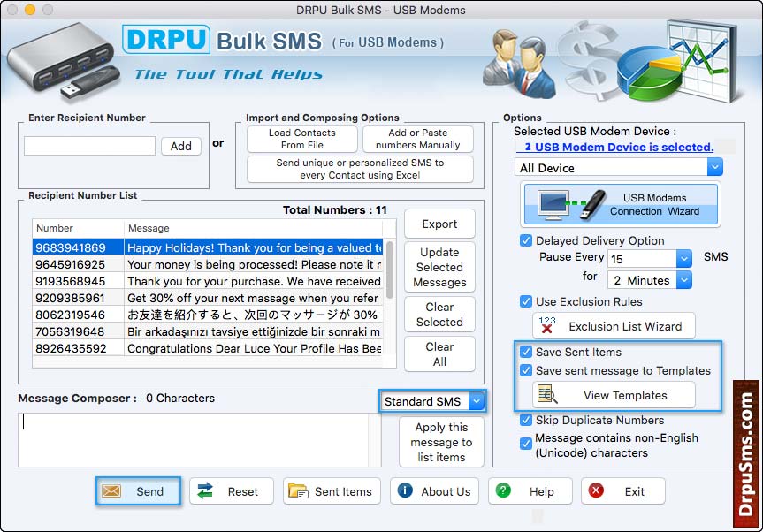Launch Exclusion List Wizard
The height and width of the screenshot is (532, 763).
[x=614, y=326]
